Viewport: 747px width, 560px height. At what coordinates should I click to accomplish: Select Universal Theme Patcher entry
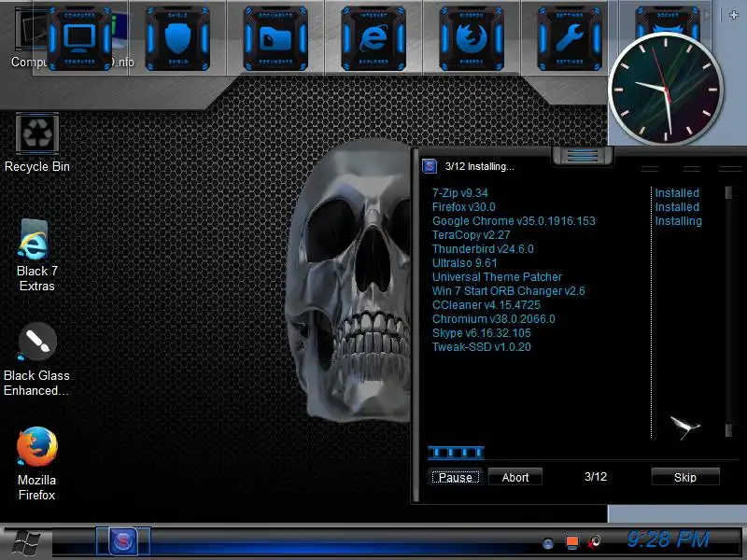click(497, 276)
